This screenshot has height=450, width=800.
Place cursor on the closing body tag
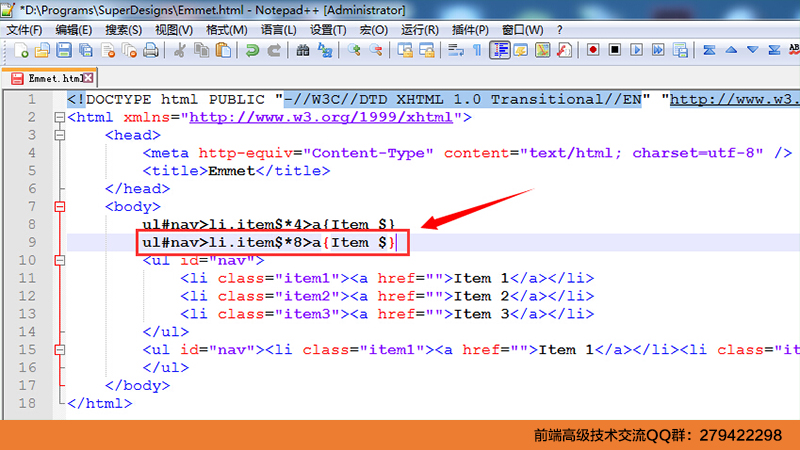[x=137, y=385]
